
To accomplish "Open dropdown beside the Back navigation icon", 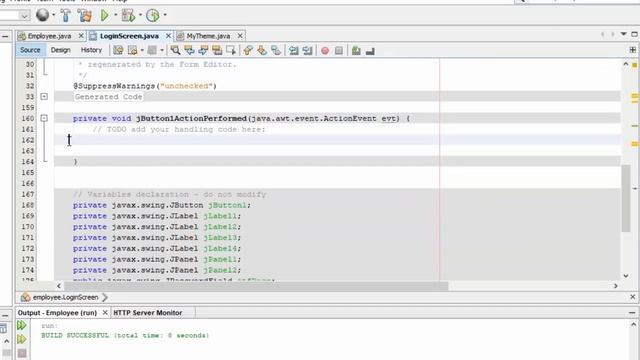I will coord(142,50).
